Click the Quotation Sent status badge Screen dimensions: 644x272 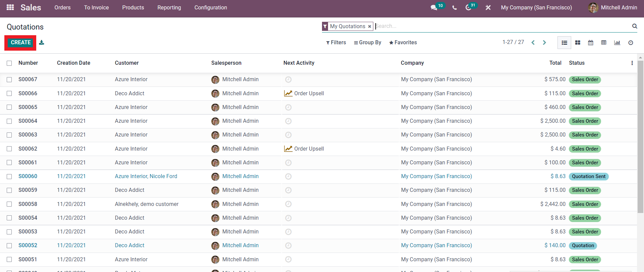[589, 176]
